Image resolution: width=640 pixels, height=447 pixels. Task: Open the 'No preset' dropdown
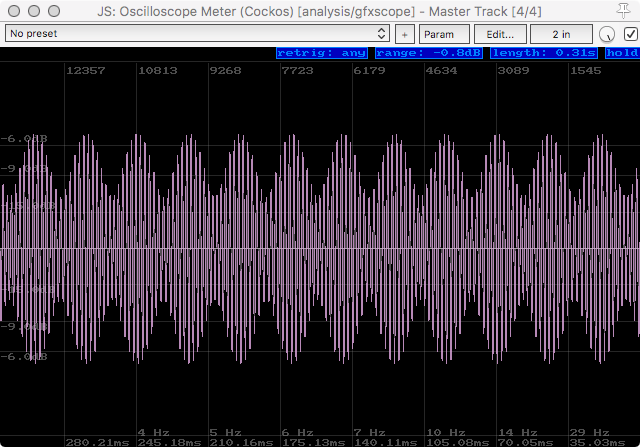pos(197,33)
